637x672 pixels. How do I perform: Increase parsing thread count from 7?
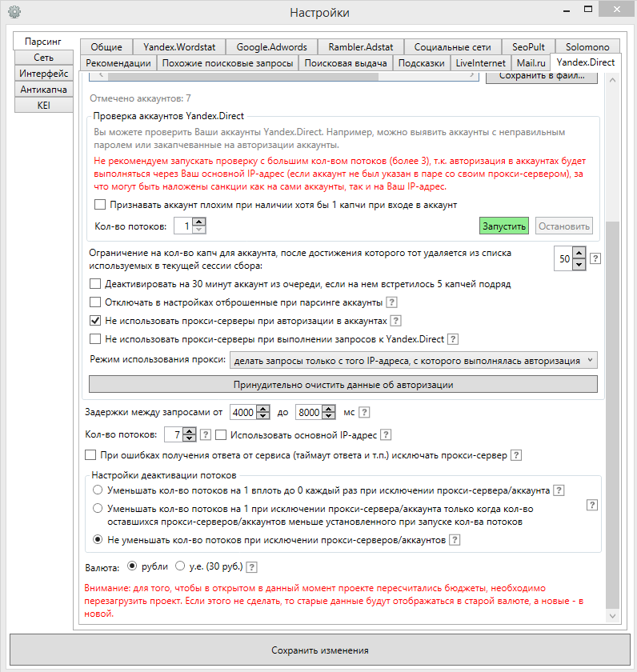(x=189, y=430)
